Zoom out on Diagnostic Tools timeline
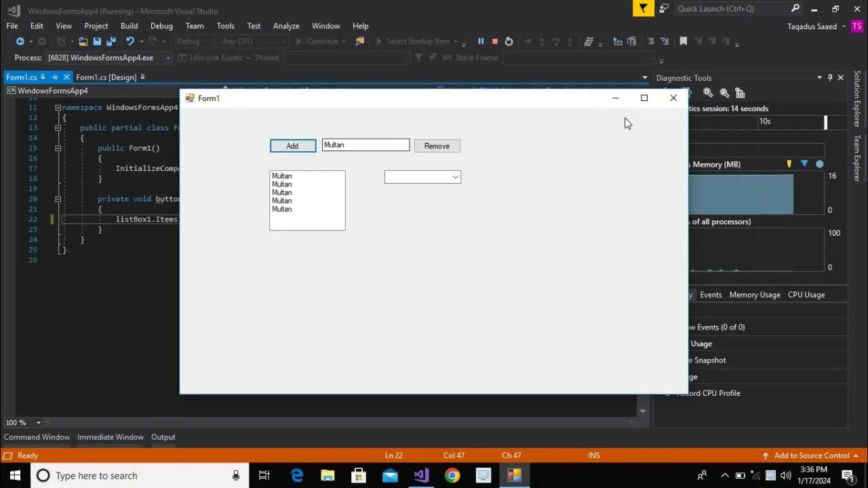Image resolution: width=868 pixels, height=488 pixels. 724,93
